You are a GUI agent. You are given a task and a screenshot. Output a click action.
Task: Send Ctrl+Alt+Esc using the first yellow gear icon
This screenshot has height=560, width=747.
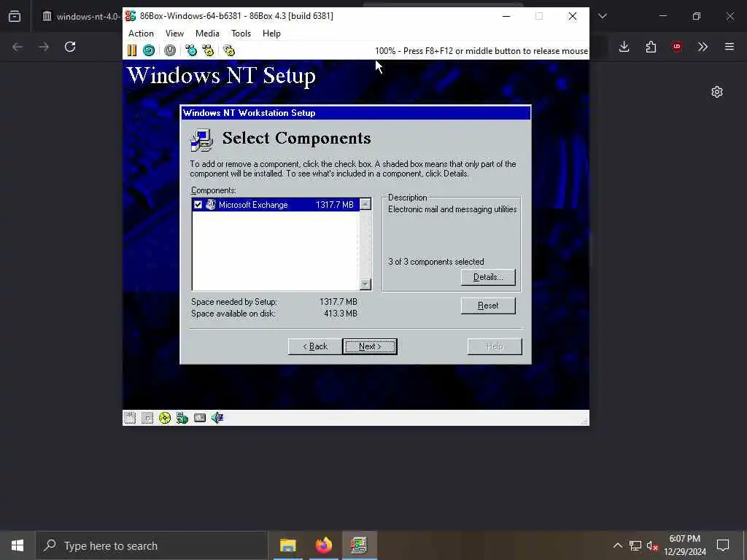point(208,50)
